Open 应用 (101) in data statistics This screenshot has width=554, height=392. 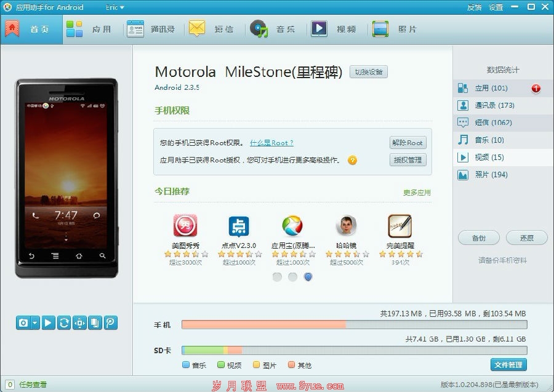point(503,88)
